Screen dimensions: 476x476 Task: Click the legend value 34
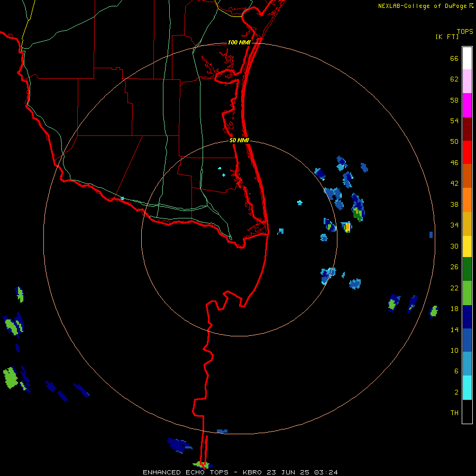pyautogui.click(x=454, y=225)
